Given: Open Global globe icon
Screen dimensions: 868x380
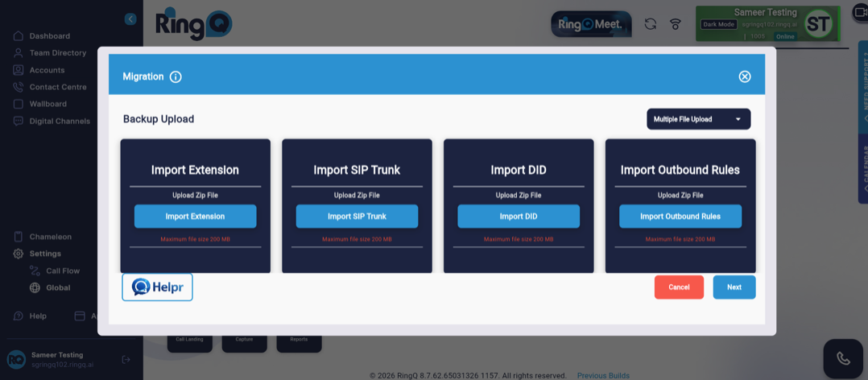Looking at the screenshot, I should click(35, 287).
